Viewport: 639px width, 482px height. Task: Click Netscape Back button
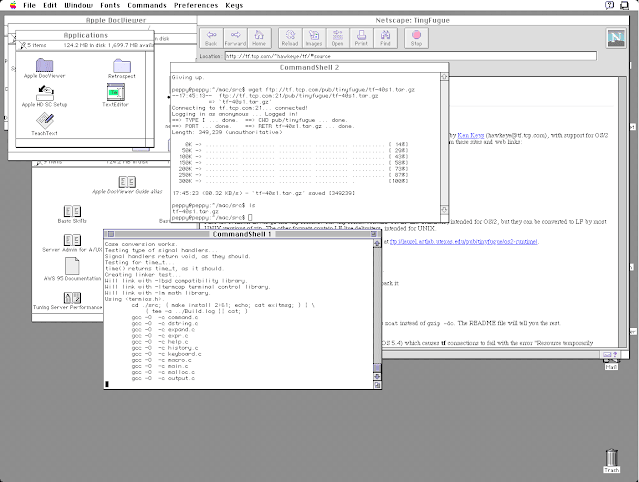(211, 38)
